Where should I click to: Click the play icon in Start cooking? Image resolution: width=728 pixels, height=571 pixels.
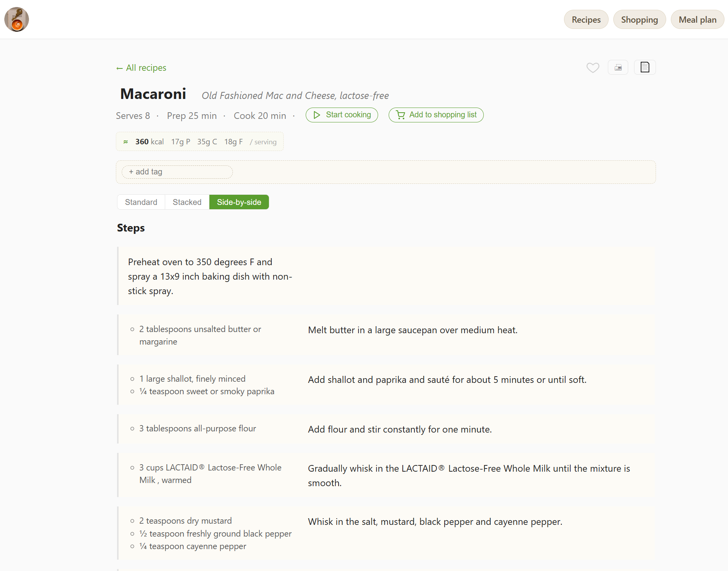[317, 115]
